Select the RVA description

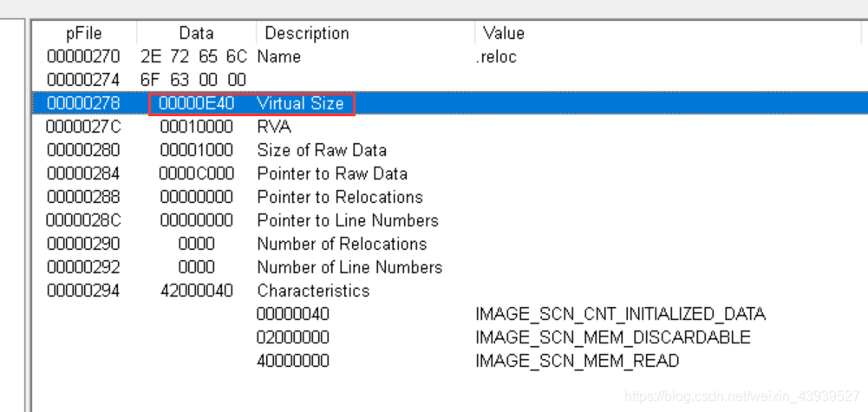[274, 127]
